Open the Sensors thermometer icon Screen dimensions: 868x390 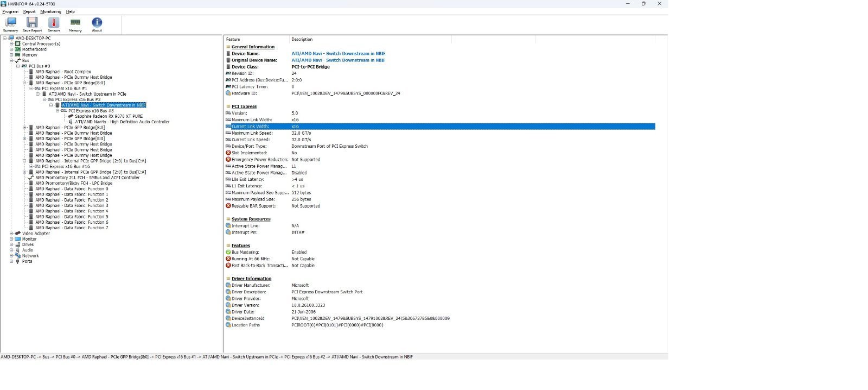coord(54,24)
